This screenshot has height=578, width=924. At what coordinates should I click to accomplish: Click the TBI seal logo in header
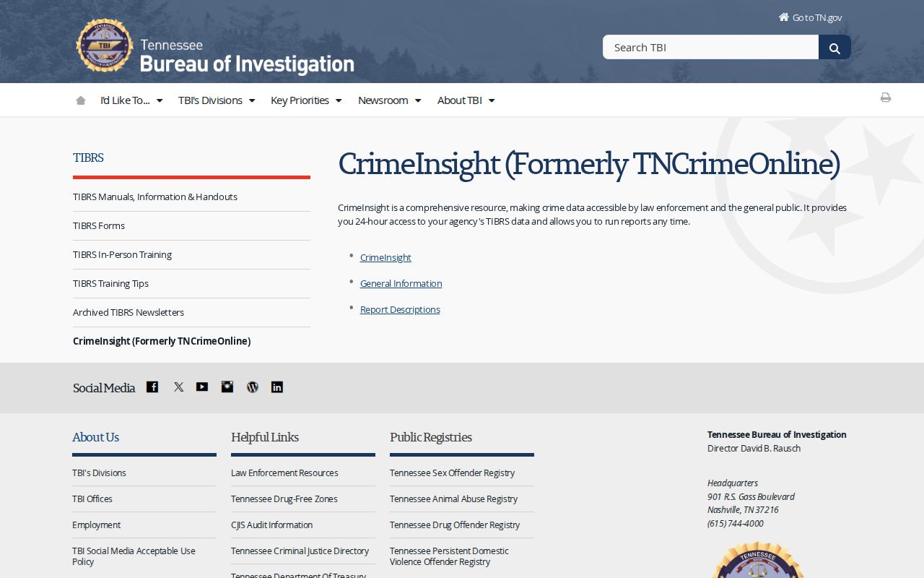point(105,46)
